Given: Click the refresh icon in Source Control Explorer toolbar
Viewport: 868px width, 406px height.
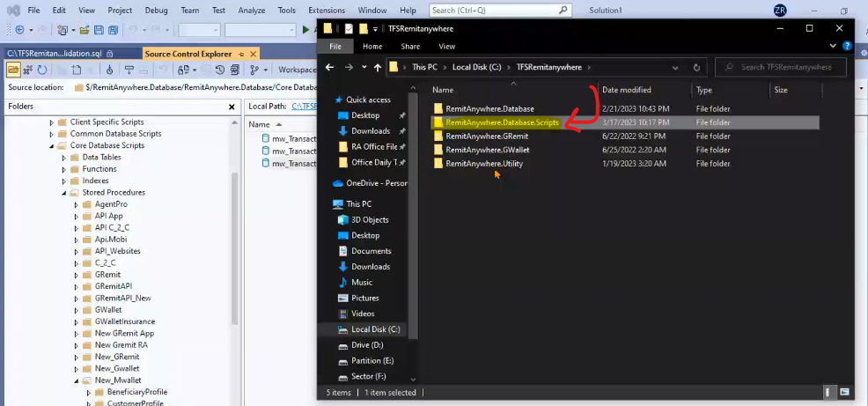Looking at the screenshot, I should (x=42, y=70).
